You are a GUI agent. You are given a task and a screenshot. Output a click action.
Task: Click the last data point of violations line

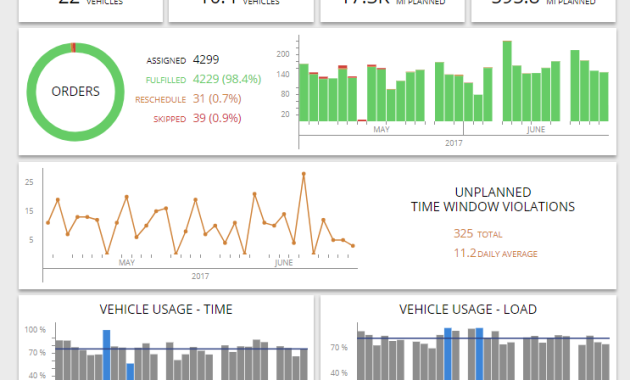(353, 246)
